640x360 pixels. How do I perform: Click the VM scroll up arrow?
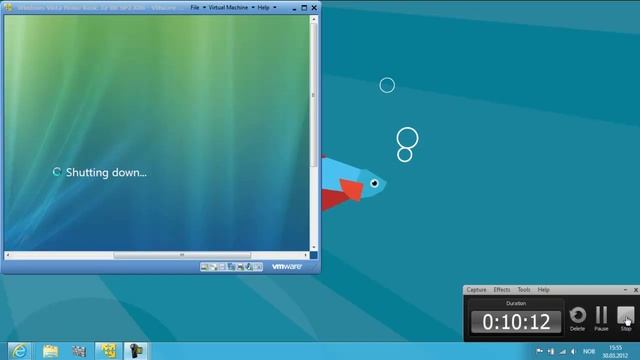point(313,19)
